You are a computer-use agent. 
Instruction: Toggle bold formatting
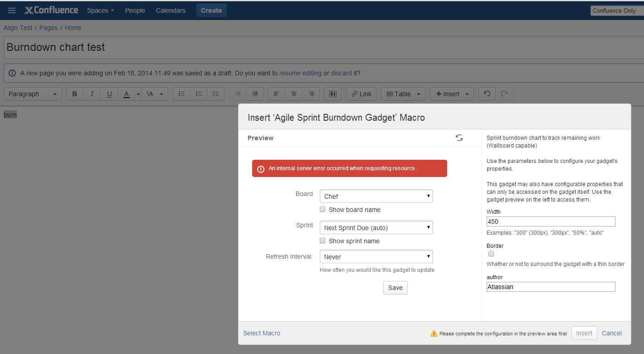click(x=75, y=94)
